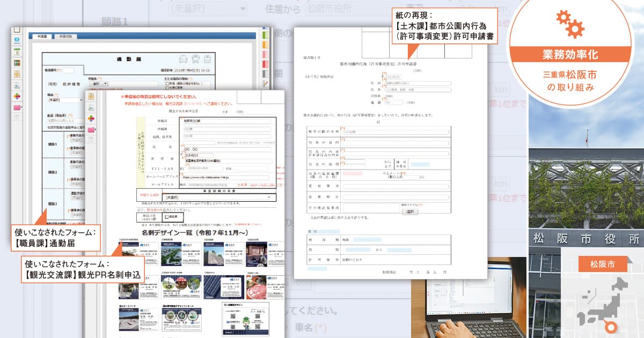Screen dimensions: 644x338
Task: Click pink folder icon in 通勤届 sidebar
Action: [x=17, y=107]
